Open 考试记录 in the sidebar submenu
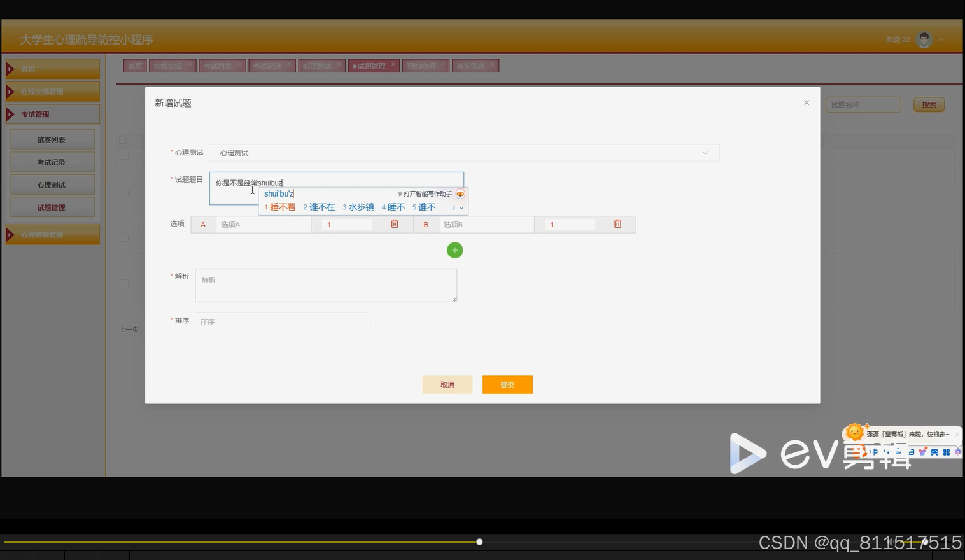965x560 pixels. (x=52, y=162)
